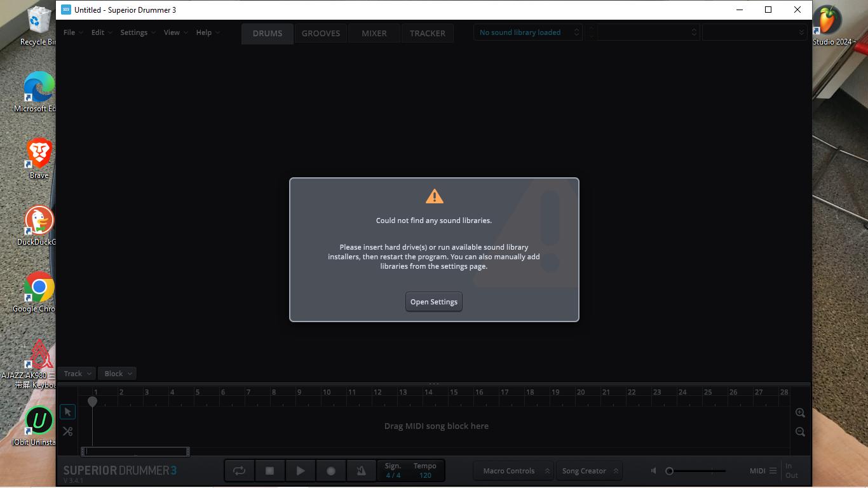
Task: Open the Track dropdown menu
Action: tap(77, 374)
